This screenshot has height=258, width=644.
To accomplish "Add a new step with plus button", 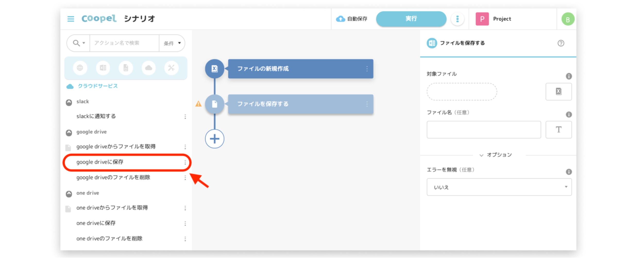I will pos(214,139).
